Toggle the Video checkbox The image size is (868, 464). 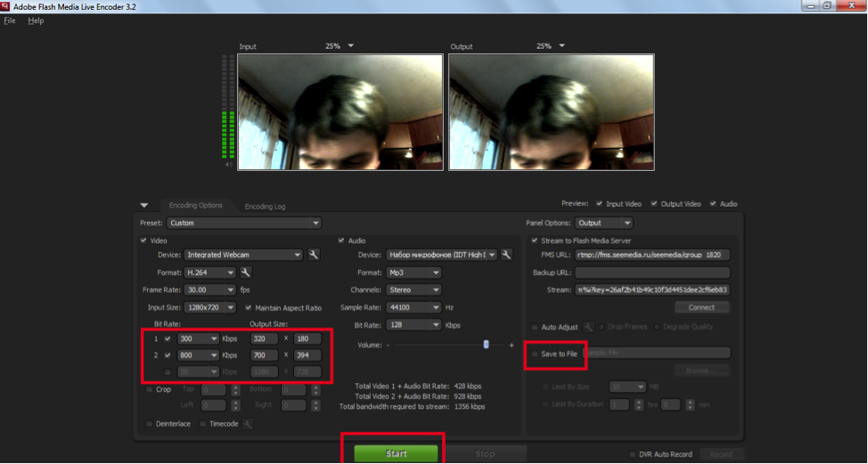144,240
